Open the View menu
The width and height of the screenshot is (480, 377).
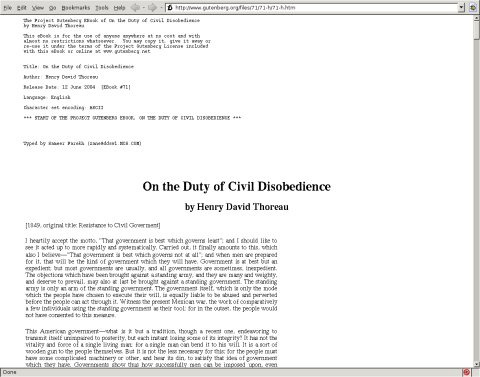click(x=38, y=7)
